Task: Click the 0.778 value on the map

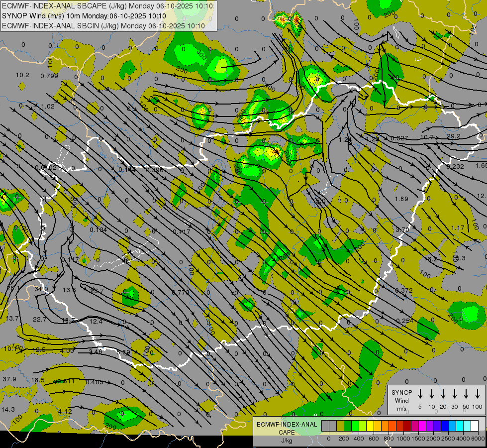Action: pos(181,292)
